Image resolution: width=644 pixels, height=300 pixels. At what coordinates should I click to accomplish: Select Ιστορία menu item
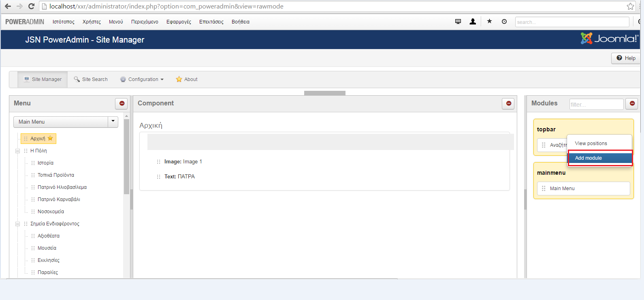(45, 163)
